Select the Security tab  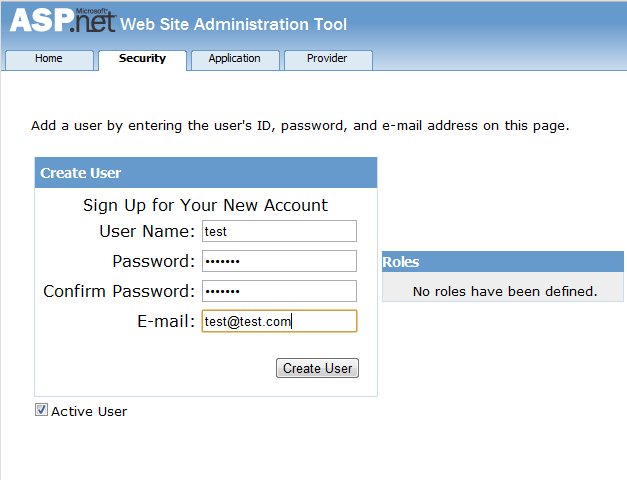[x=142, y=59]
